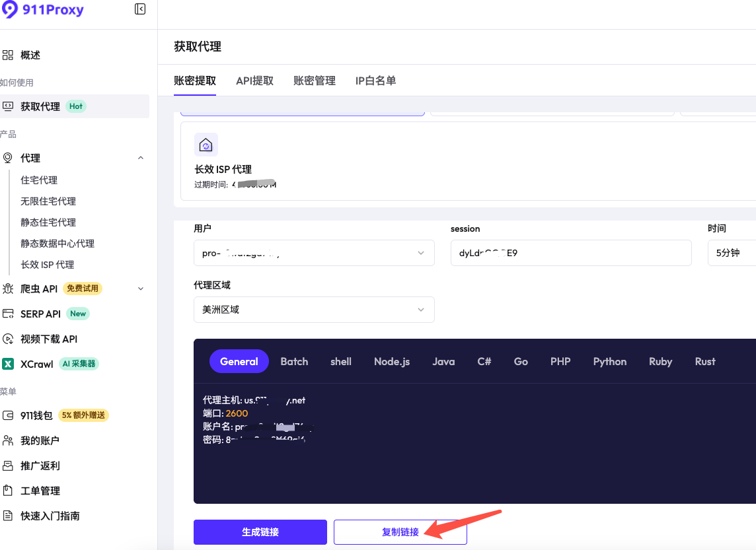The height and width of the screenshot is (550, 756).
Task: Open SERP API in the sidebar
Action: [x=40, y=314]
